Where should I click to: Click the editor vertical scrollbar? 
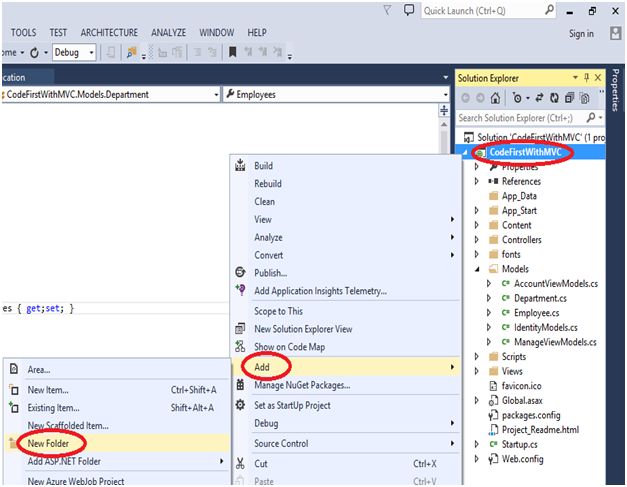point(444,136)
